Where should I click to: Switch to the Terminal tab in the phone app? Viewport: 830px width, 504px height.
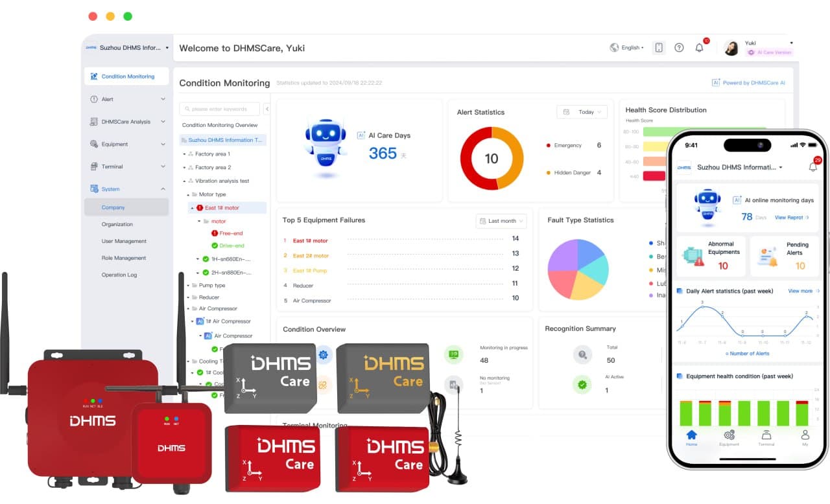pos(766,438)
